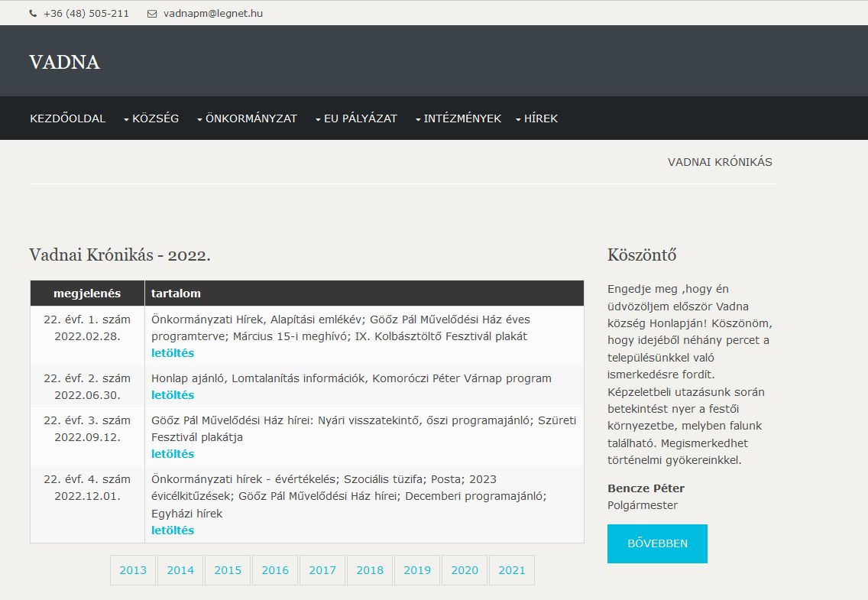Go to year 2019 page

417,570
